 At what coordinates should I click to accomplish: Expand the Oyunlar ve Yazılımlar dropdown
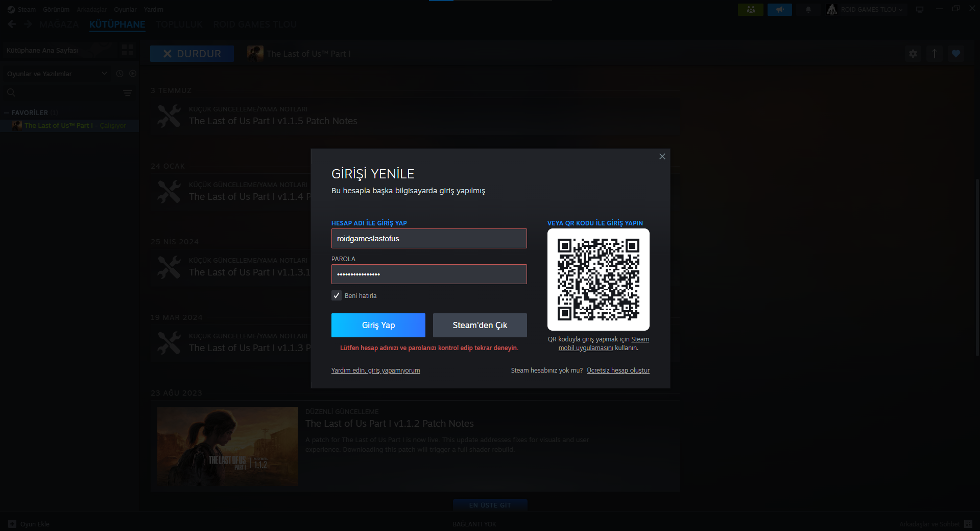(57, 74)
